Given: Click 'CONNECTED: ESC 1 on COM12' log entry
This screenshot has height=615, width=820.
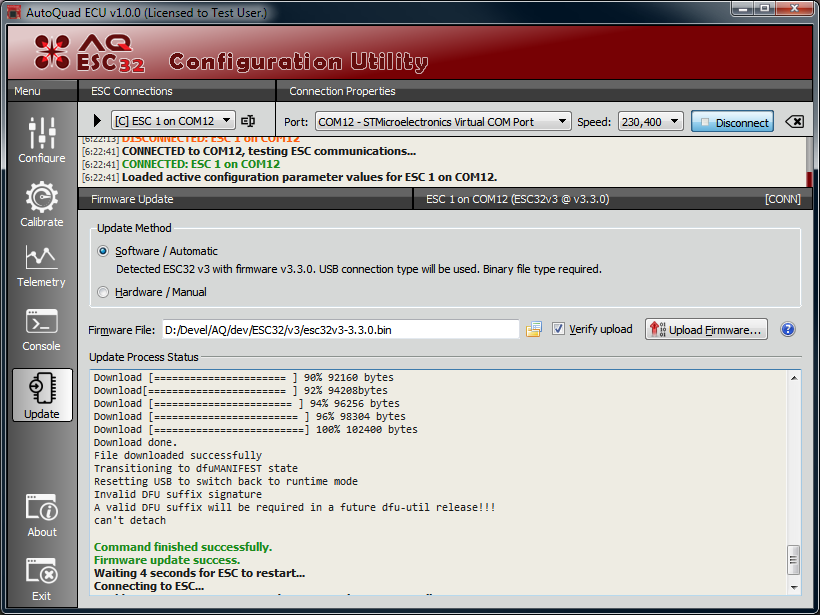Looking at the screenshot, I should pyautogui.click(x=201, y=164).
